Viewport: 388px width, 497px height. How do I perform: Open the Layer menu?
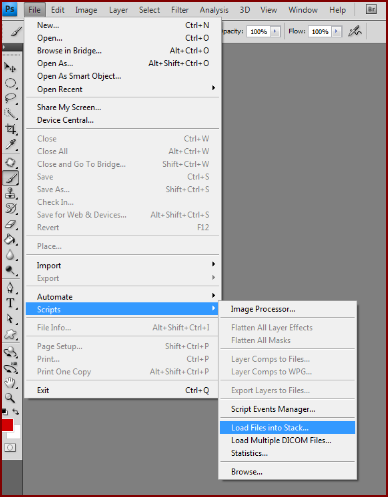click(118, 10)
